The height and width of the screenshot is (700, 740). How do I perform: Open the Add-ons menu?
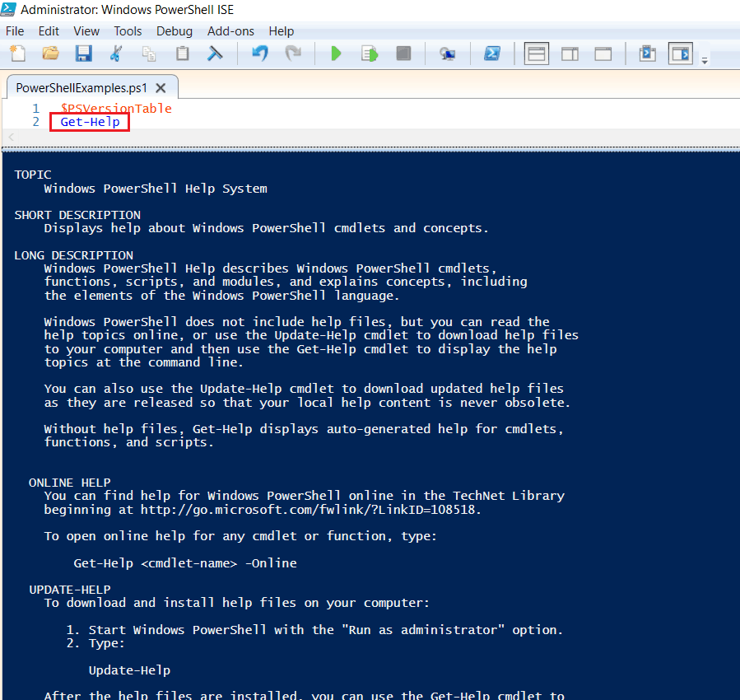pos(230,31)
